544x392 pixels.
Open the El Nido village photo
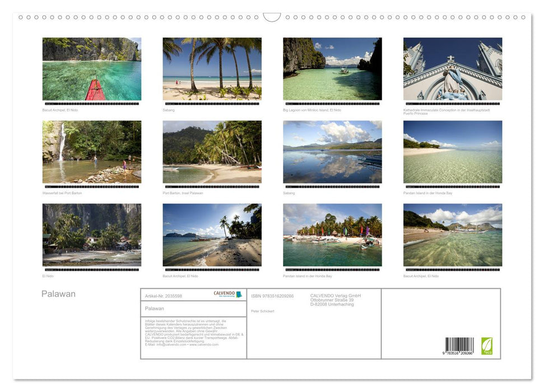coord(92,235)
